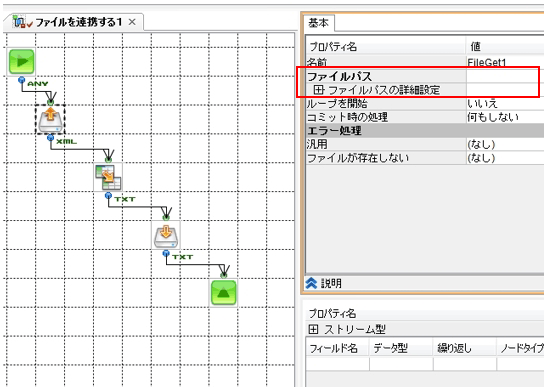Click the TXT output dot under the FilePut icon

point(166,253)
